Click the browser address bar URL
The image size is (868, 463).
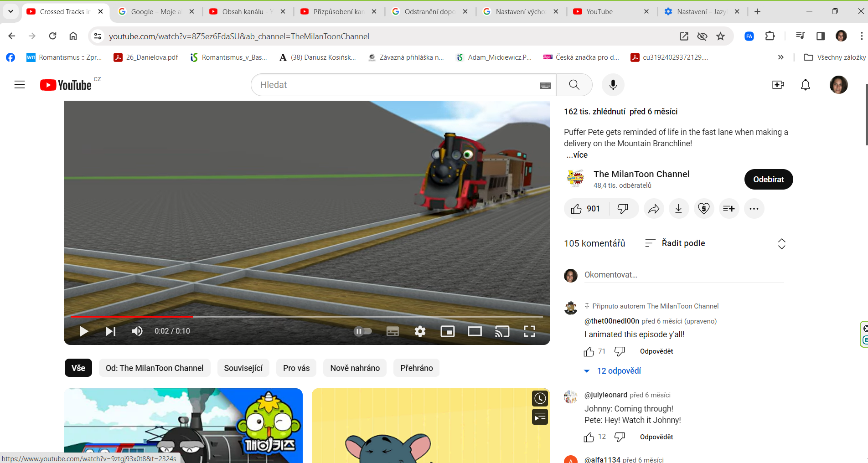[x=239, y=36]
